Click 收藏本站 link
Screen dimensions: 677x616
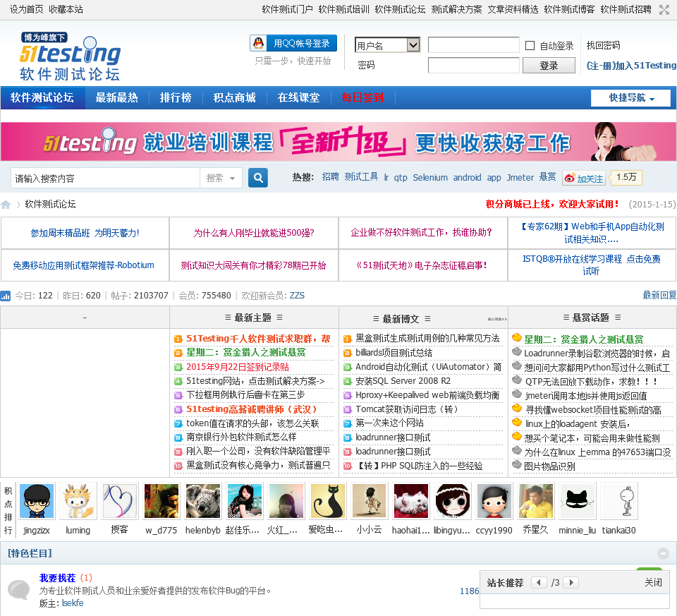point(66,9)
